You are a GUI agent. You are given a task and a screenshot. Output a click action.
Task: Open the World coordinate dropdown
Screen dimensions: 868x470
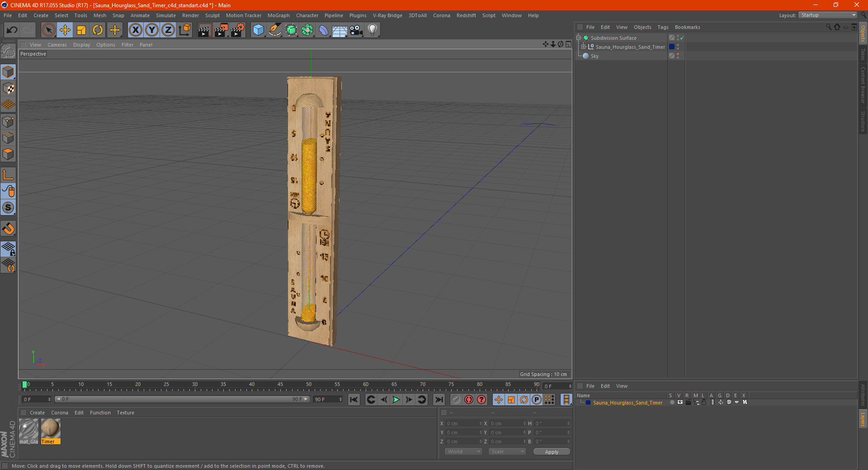point(463,451)
